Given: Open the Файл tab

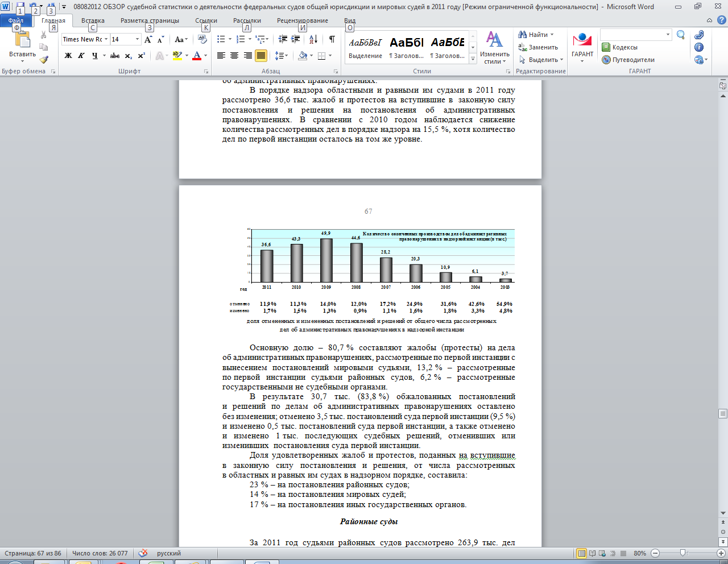Looking at the screenshot, I should coord(16,20).
